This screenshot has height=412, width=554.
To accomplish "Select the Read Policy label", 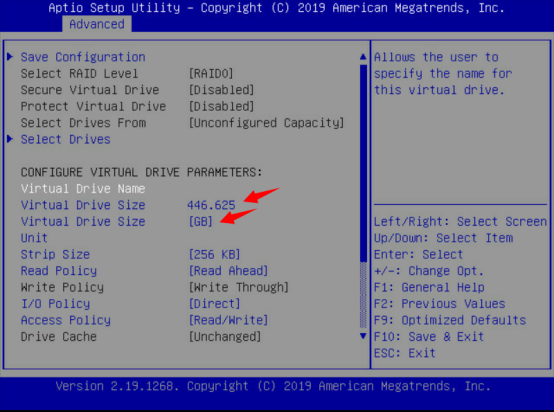I will (x=59, y=271).
